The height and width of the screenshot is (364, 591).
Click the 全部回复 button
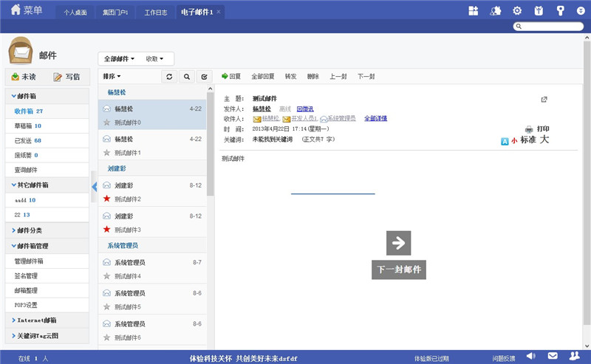point(263,77)
